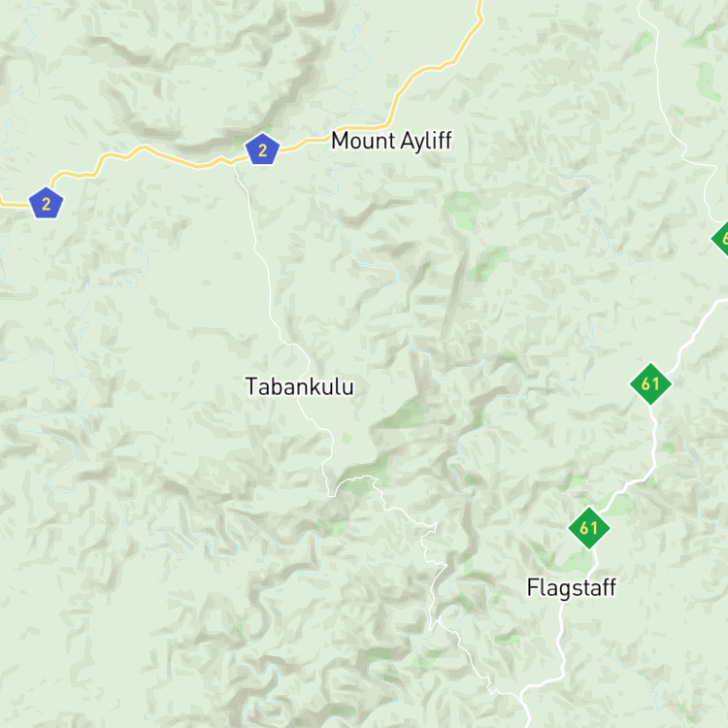
Task: Select the white road continuing northeast past the upper 61 shield
Action: [695, 334]
